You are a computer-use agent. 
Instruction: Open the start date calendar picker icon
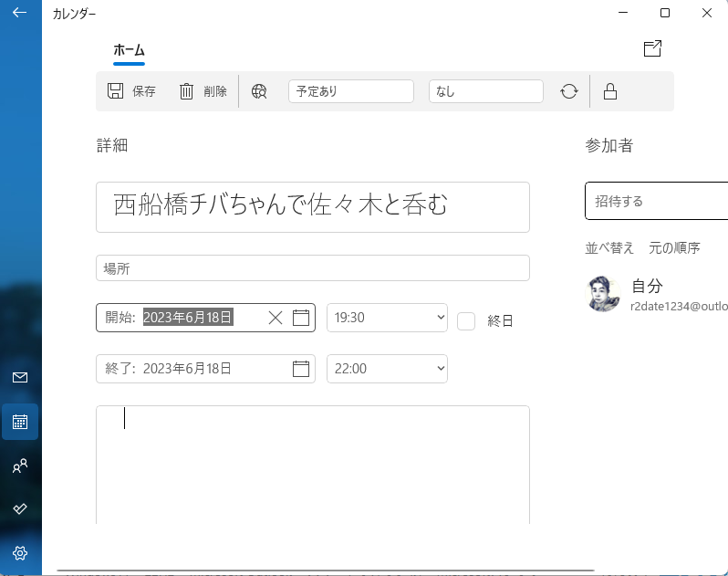pos(301,318)
